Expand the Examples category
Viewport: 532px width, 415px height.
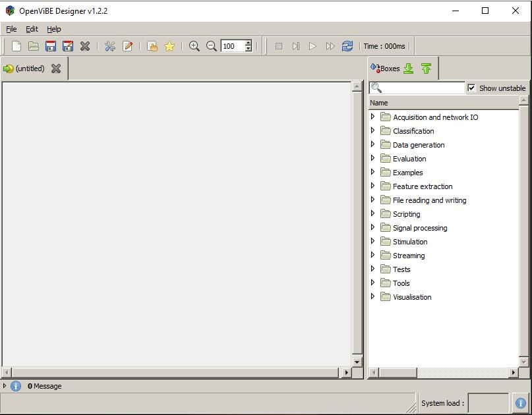coord(372,172)
